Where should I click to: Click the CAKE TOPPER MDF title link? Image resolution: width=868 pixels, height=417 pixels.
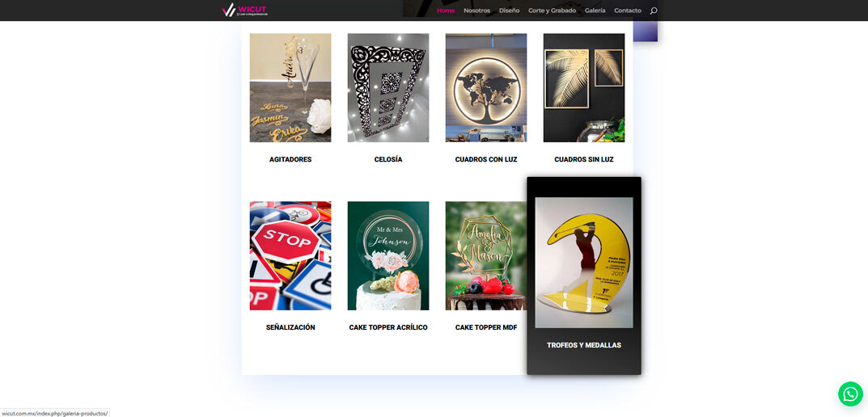[x=486, y=327]
